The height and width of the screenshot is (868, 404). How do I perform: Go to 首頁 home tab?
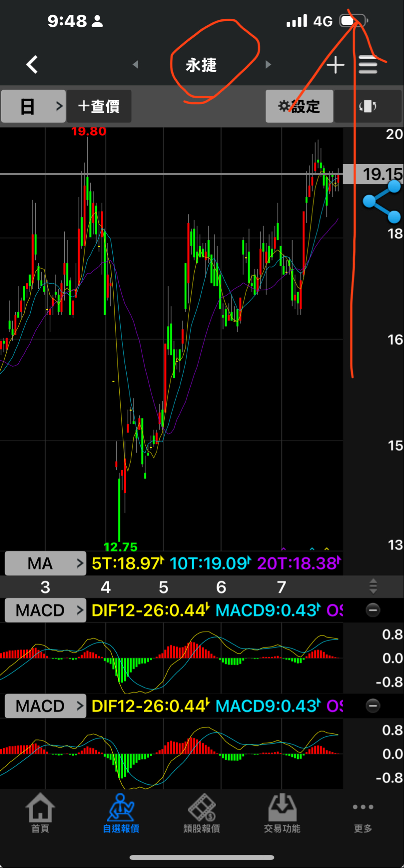(x=40, y=813)
